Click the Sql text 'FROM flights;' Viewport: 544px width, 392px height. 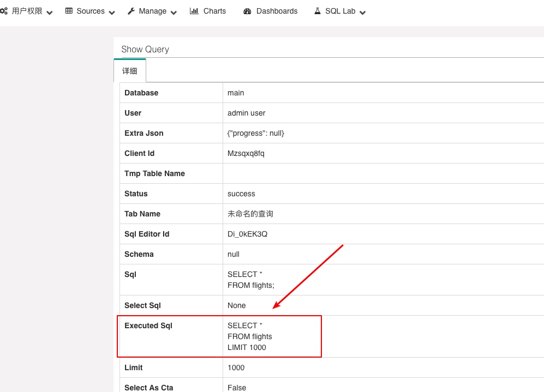pos(251,285)
